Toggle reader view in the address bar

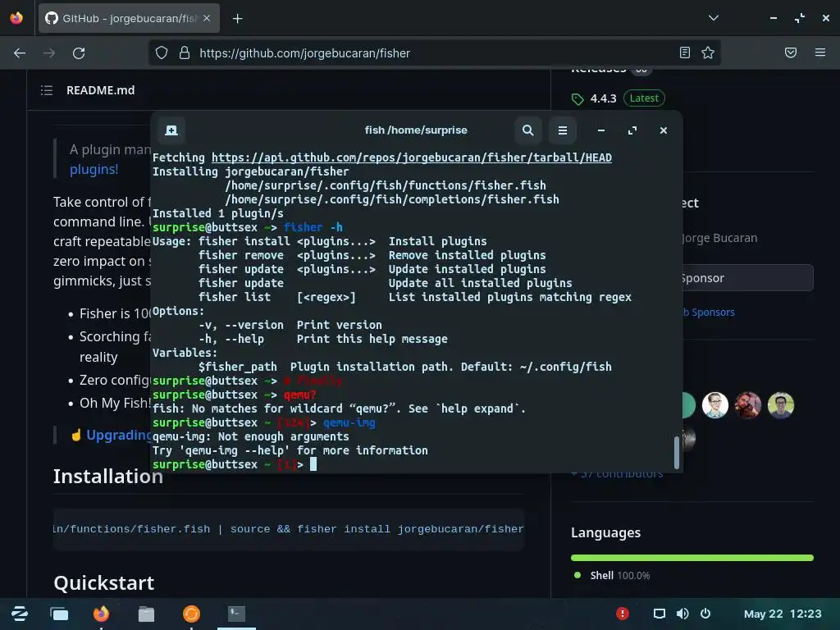(x=685, y=52)
